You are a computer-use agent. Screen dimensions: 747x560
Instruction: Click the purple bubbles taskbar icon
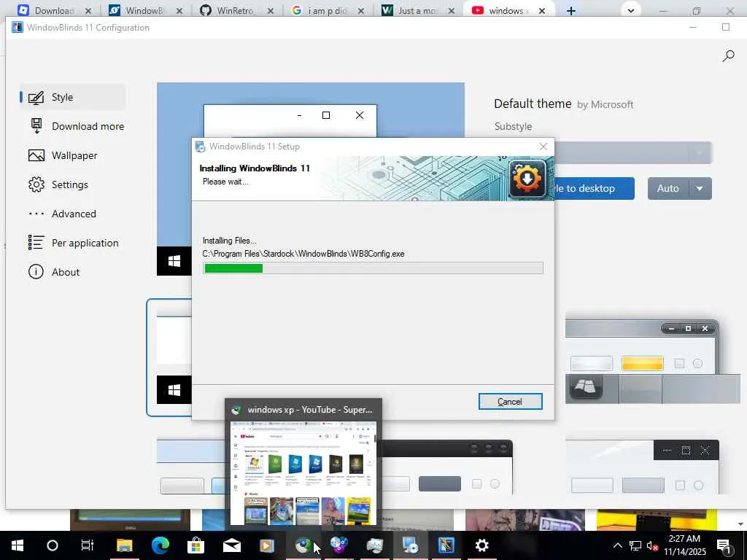coord(338,545)
